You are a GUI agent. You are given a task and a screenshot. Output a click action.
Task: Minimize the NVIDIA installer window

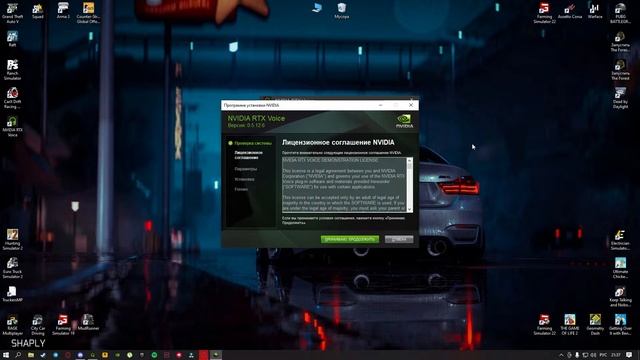[x=380, y=105]
